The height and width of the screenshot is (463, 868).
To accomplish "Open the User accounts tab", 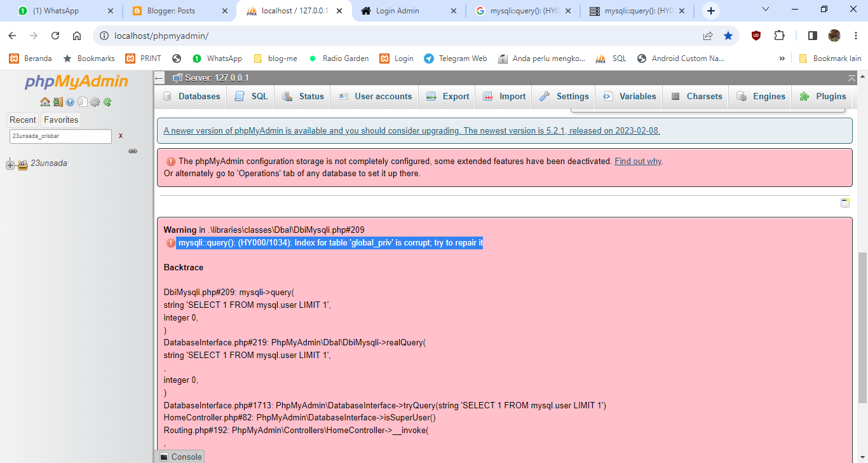I will 375,97.
